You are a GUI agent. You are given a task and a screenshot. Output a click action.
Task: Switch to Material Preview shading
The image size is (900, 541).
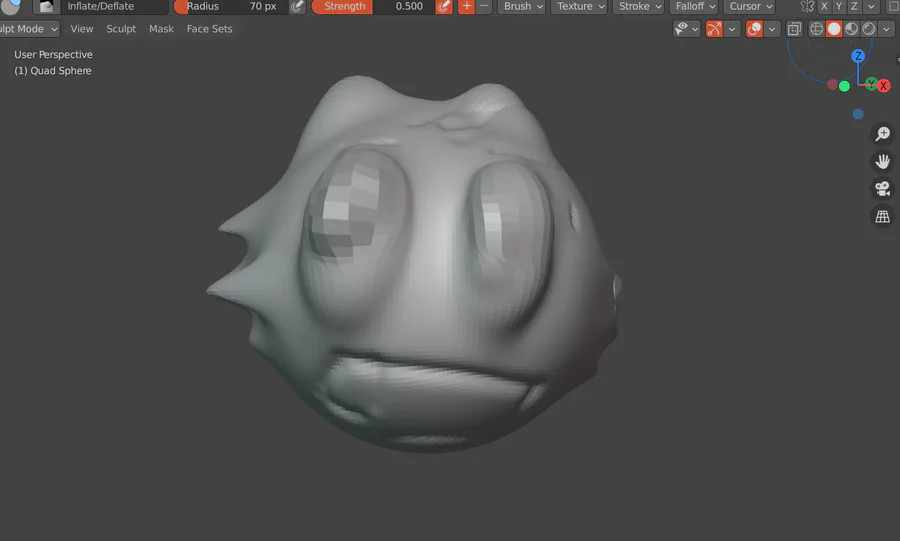click(x=851, y=29)
